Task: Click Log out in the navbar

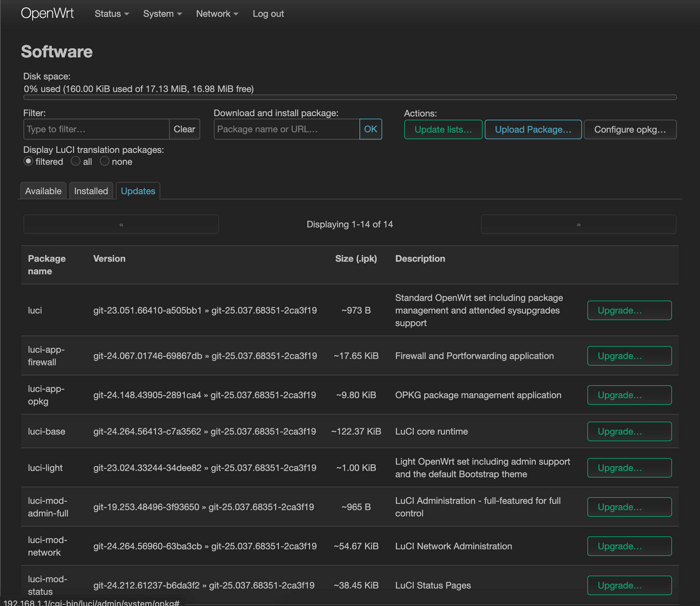Action: (268, 14)
